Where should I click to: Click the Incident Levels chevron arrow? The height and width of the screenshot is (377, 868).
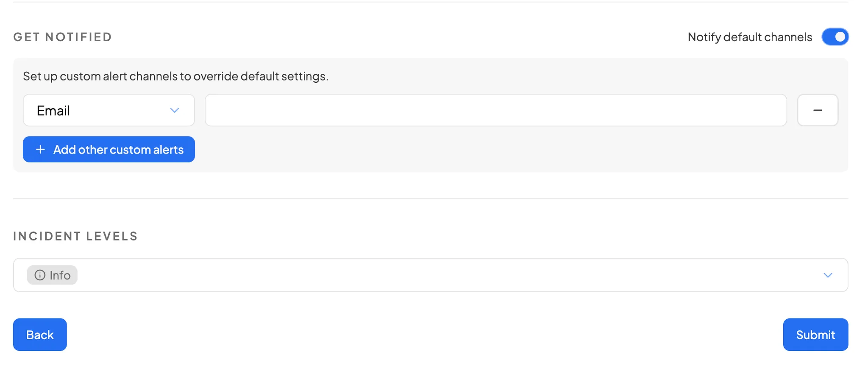tap(827, 275)
